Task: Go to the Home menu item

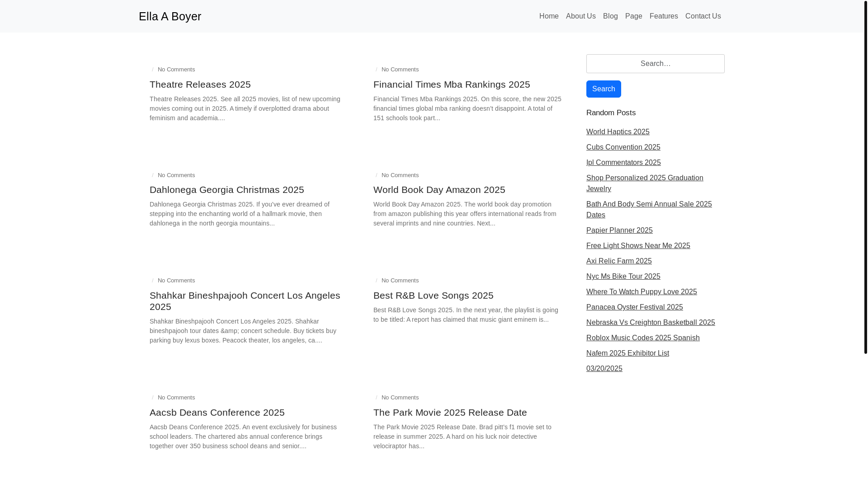Action: point(549,16)
